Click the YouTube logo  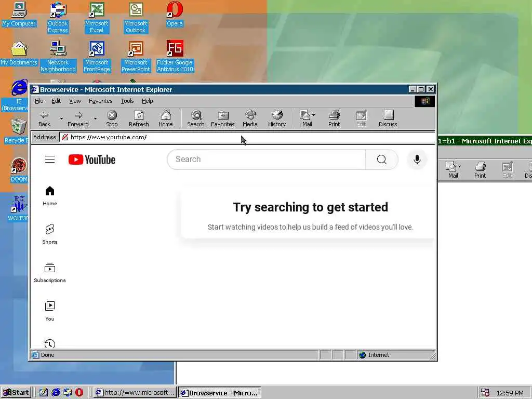92,159
